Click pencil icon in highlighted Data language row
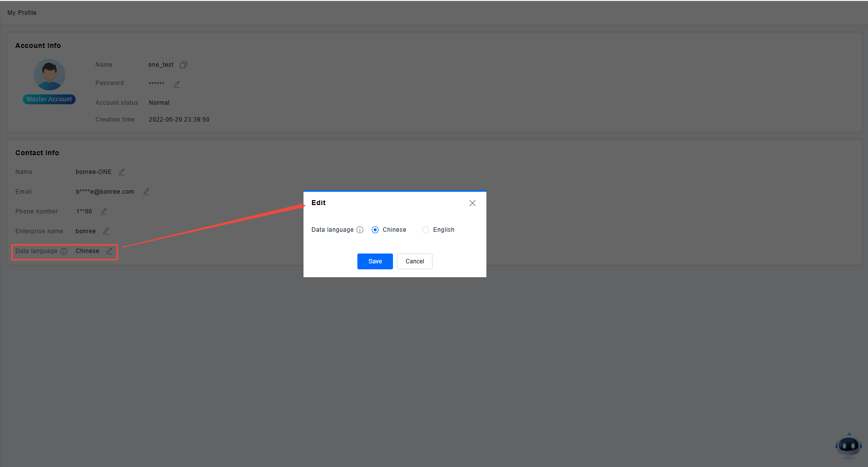This screenshot has width=868, height=467. click(x=109, y=251)
